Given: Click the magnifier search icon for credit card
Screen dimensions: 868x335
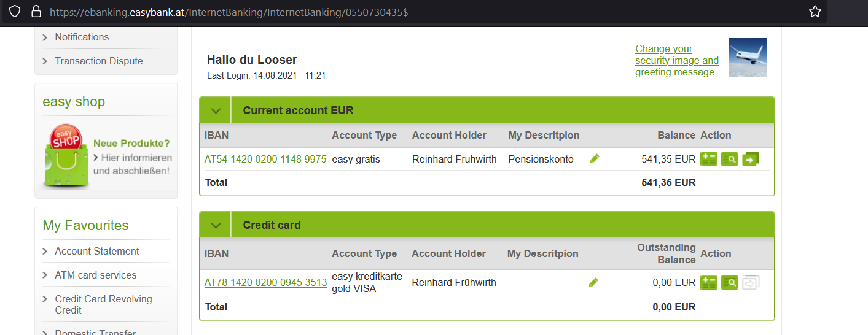Looking at the screenshot, I should coord(730,283).
